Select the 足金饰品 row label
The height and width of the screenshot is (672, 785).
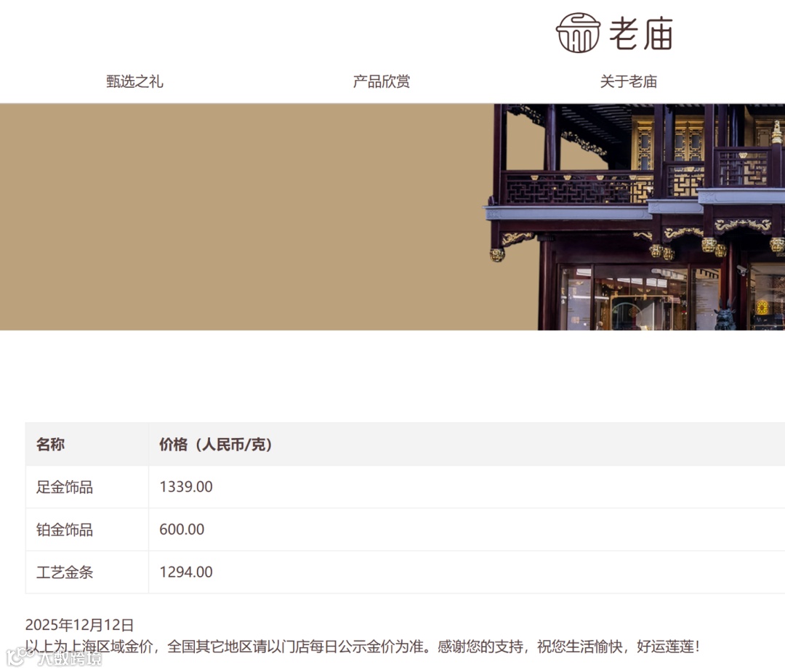[x=65, y=487]
